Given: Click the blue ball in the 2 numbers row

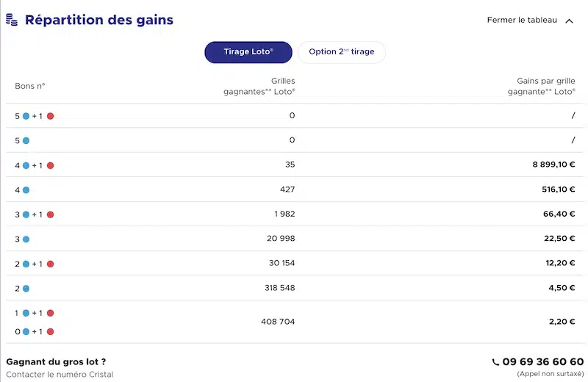Looking at the screenshot, I should [x=26, y=289].
